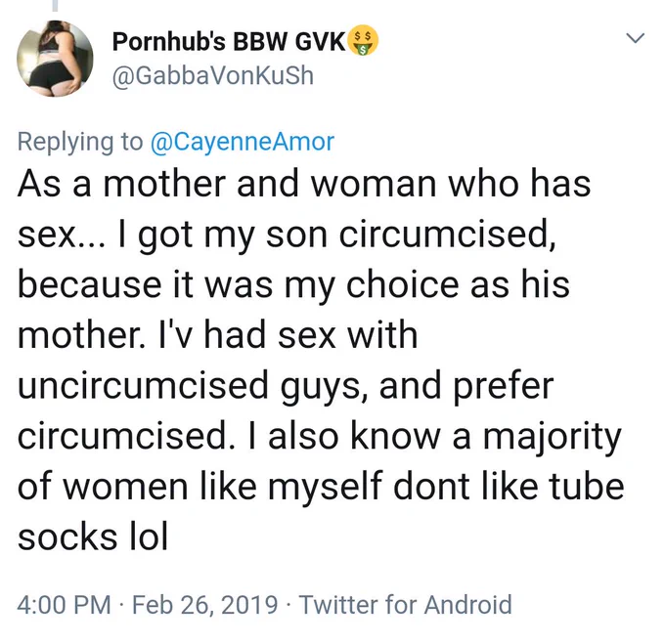Click the word "myself" in the tweet
The width and height of the screenshot is (665, 644).
coord(326,489)
